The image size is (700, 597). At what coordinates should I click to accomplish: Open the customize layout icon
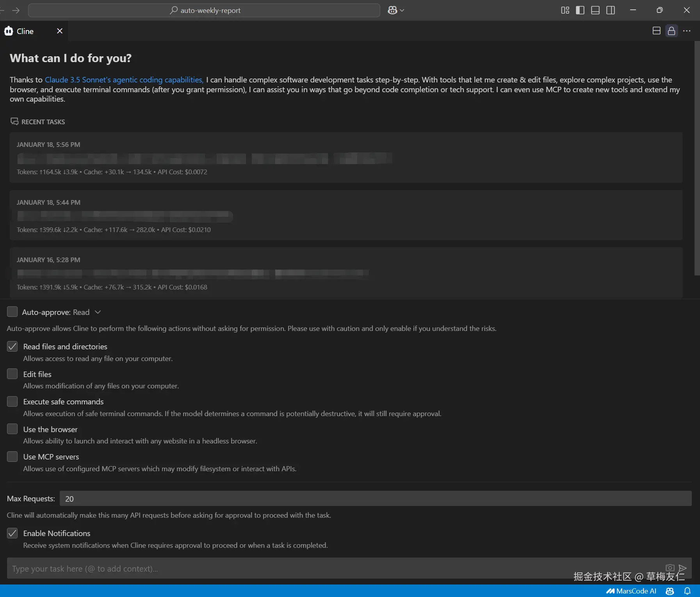click(565, 11)
